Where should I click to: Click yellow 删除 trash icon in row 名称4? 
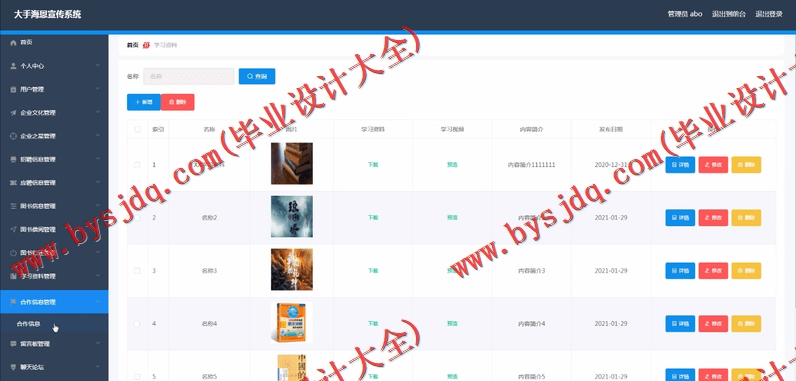click(740, 324)
